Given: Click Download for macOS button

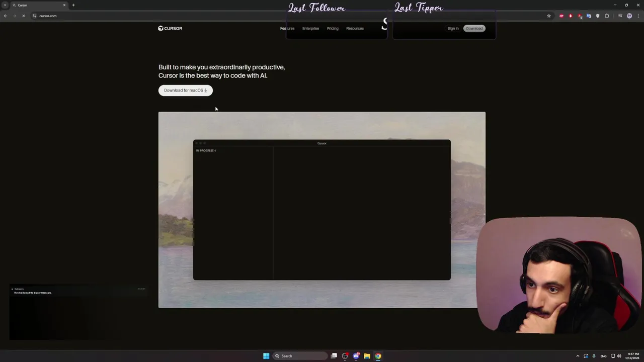Looking at the screenshot, I should click(186, 90).
